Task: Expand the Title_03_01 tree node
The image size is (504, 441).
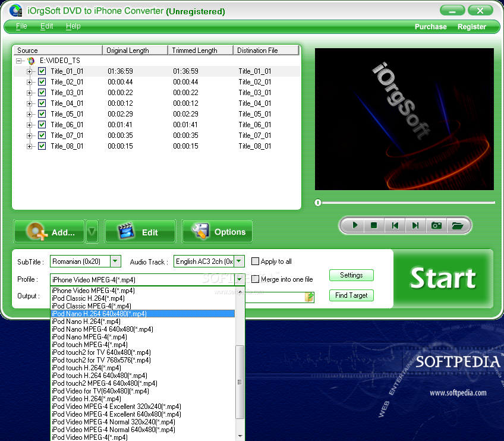Action: [29, 93]
